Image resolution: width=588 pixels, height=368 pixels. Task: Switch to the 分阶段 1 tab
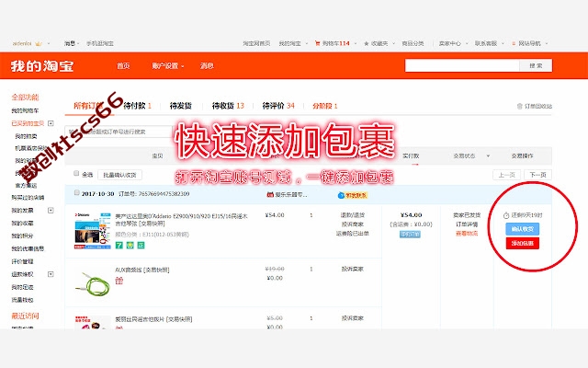click(324, 106)
